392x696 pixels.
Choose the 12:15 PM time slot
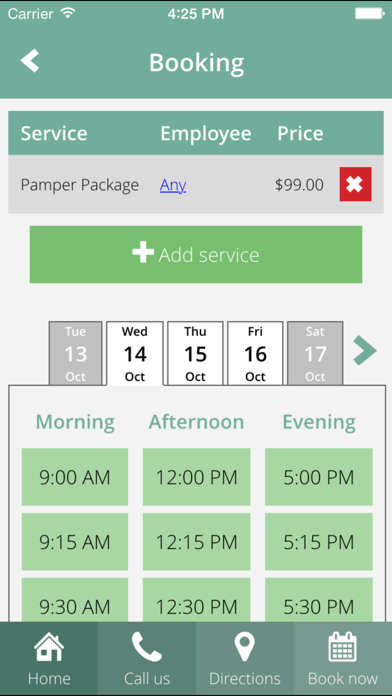[196, 542]
